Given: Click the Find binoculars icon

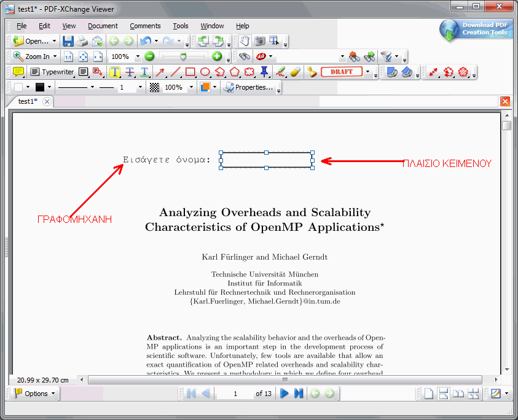Looking at the screenshot, I should click(245, 56).
